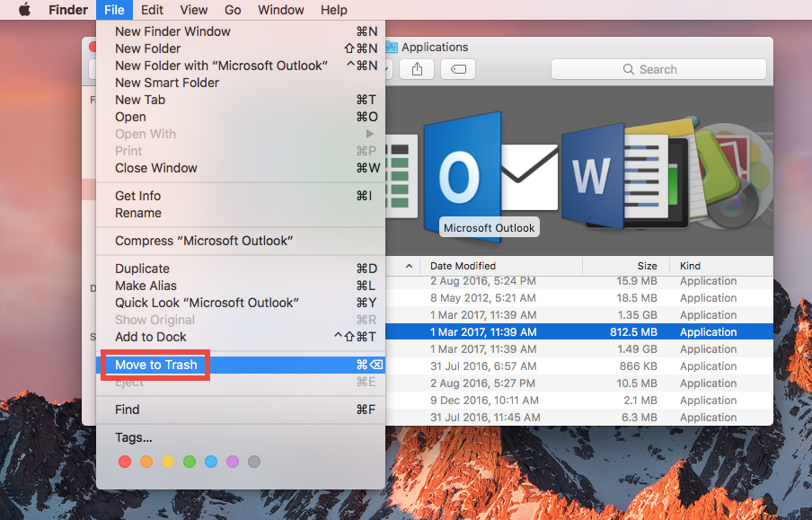The height and width of the screenshot is (520, 812).
Task: Choose Get Info from the File menu
Action: (x=137, y=195)
